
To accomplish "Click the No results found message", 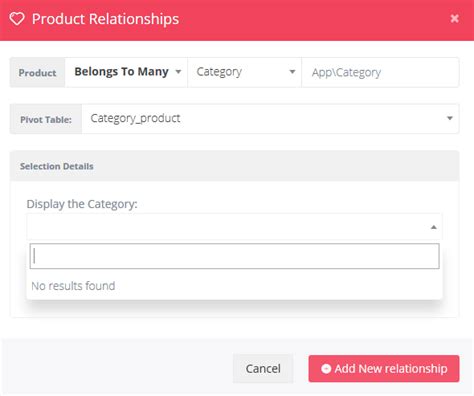I will [x=73, y=286].
